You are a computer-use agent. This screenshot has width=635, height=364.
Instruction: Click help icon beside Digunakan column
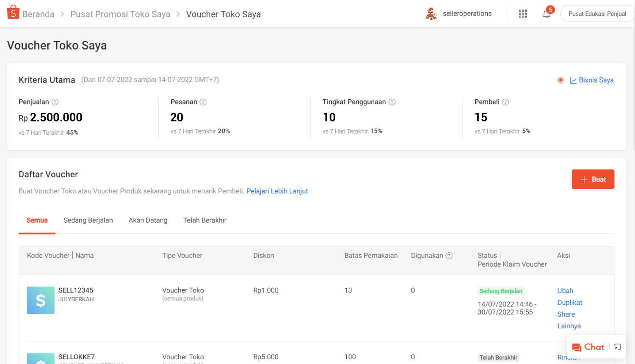(x=449, y=256)
